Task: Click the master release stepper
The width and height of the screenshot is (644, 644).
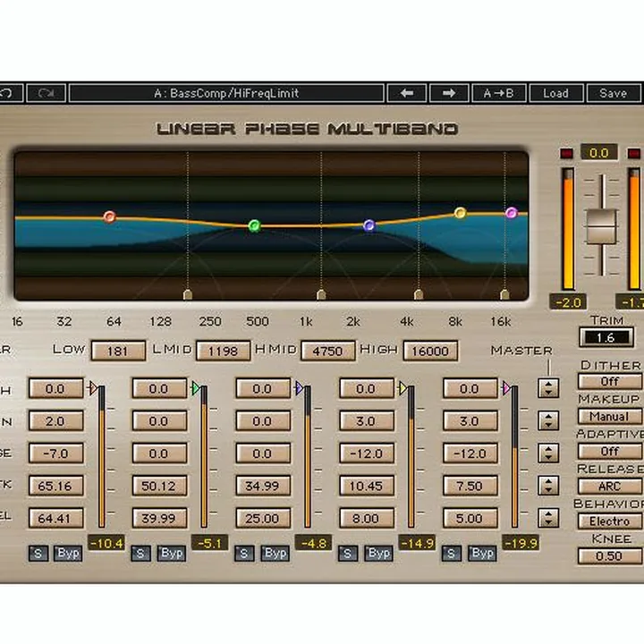Action: coord(548,518)
